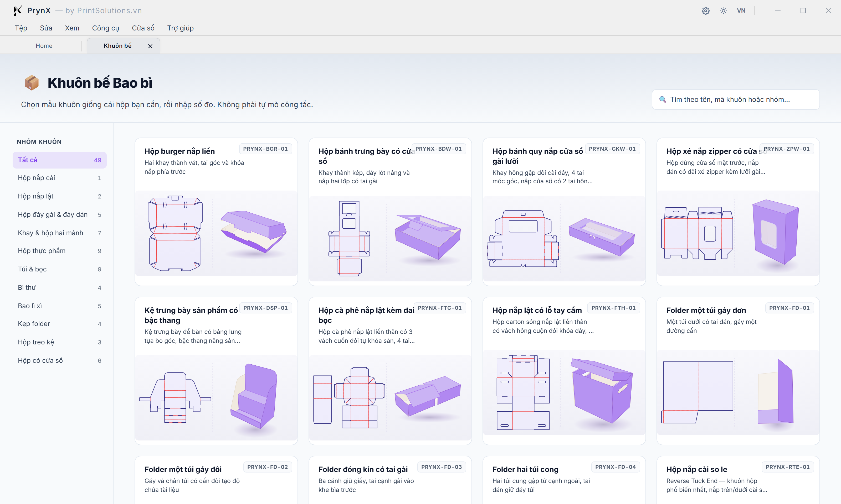Image resolution: width=841 pixels, height=504 pixels.
Task: Open the Tệp menu
Action: [21, 28]
